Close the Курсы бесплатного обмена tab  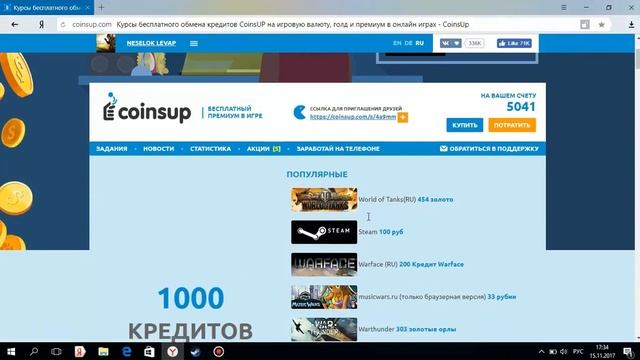87,8
